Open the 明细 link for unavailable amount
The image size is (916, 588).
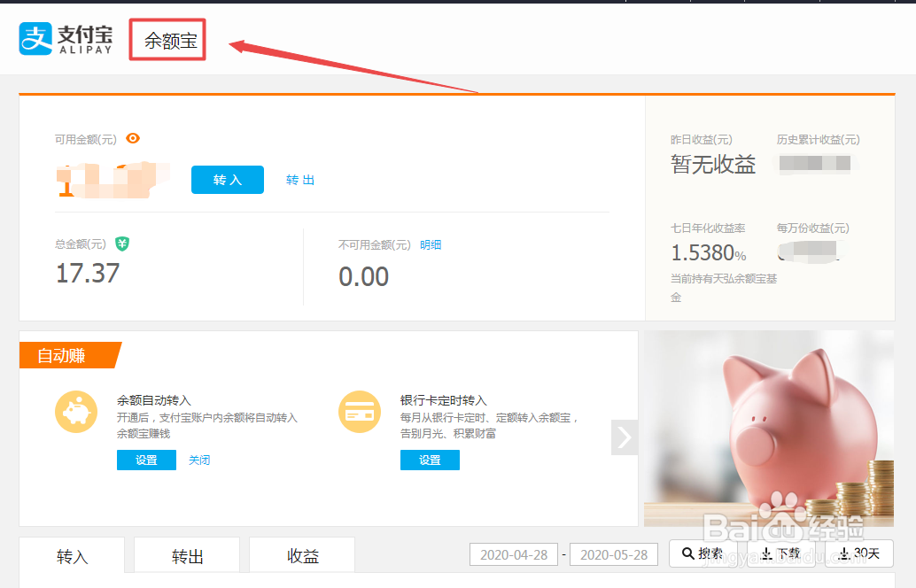click(431, 245)
